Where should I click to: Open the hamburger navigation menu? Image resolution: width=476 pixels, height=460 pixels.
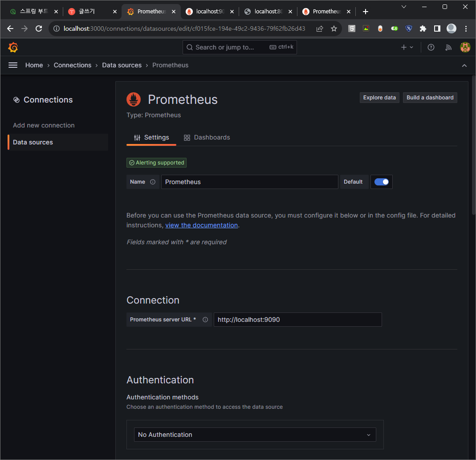(x=13, y=65)
